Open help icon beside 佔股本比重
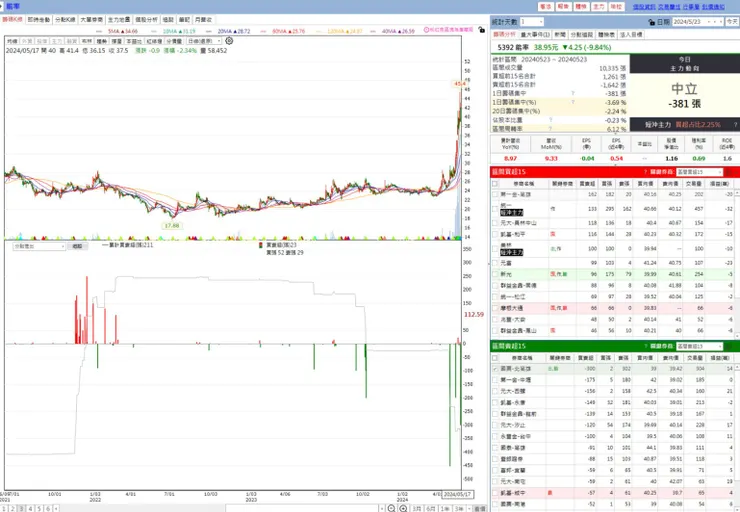740x512 pixels. click(x=550, y=120)
